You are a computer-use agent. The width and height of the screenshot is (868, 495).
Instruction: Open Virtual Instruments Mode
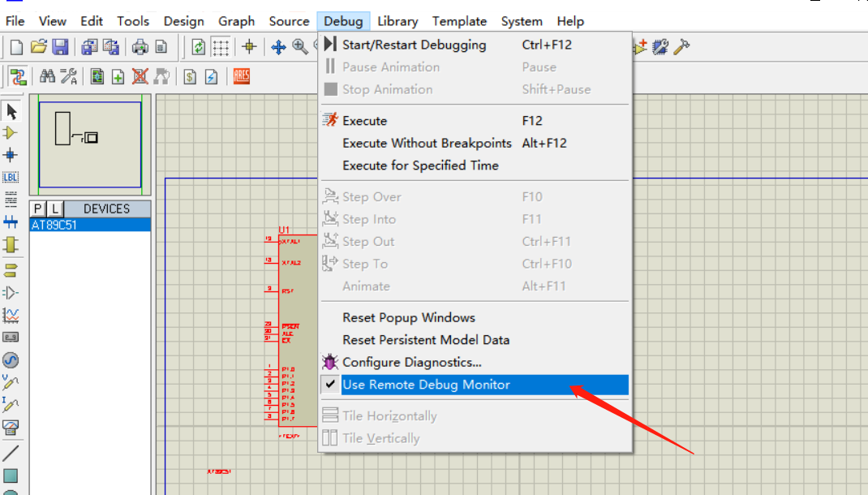pyautogui.click(x=11, y=427)
